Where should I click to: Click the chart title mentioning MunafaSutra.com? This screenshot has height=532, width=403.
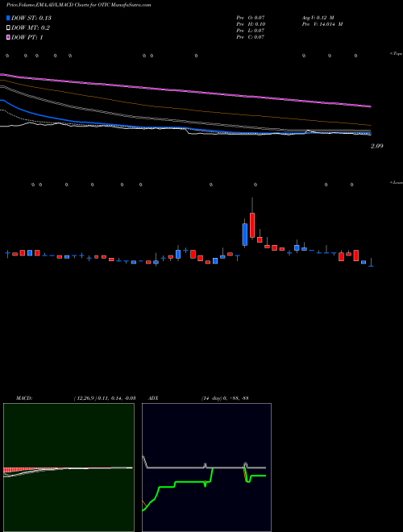(79, 5)
